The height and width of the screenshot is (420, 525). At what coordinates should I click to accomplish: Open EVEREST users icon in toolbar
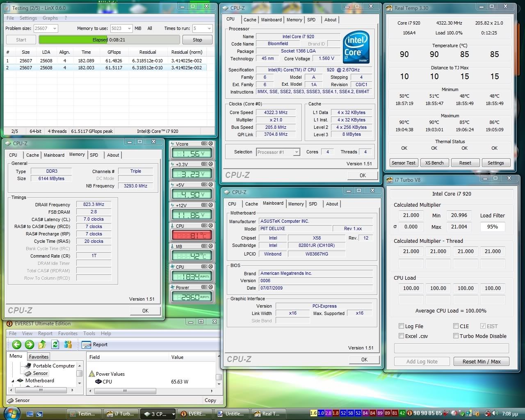68,345
